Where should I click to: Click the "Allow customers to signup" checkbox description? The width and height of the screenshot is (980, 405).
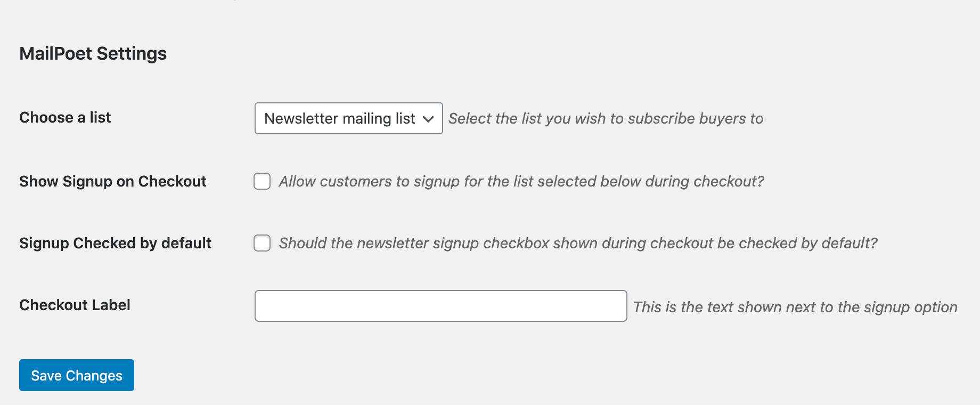tap(521, 181)
